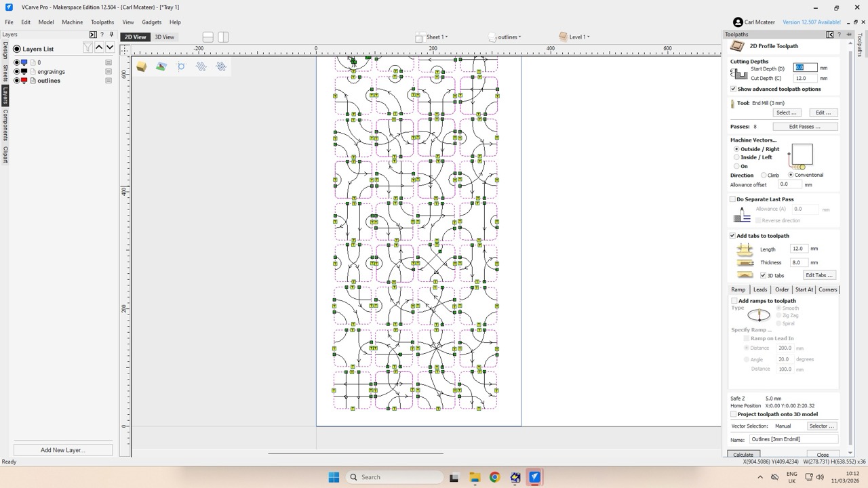The image size is (868, 488).
Task: Open color dropdown for engravings layer
Action: click(25, 71)
